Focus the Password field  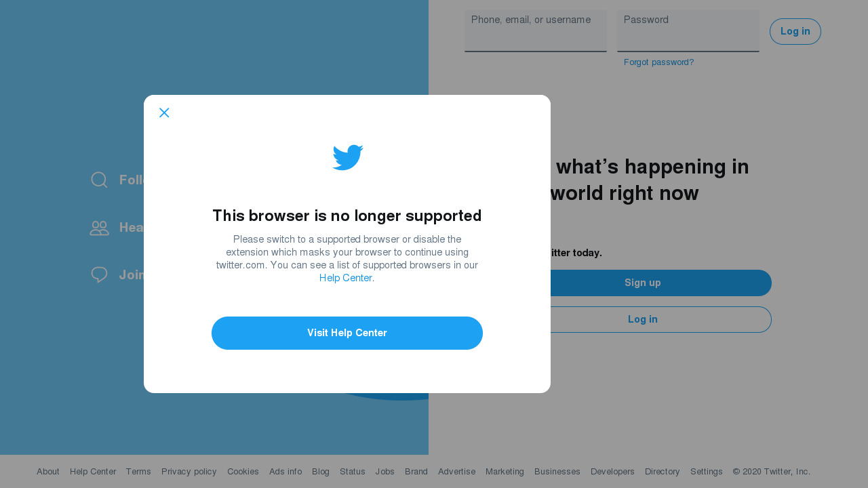coord(688,30)
